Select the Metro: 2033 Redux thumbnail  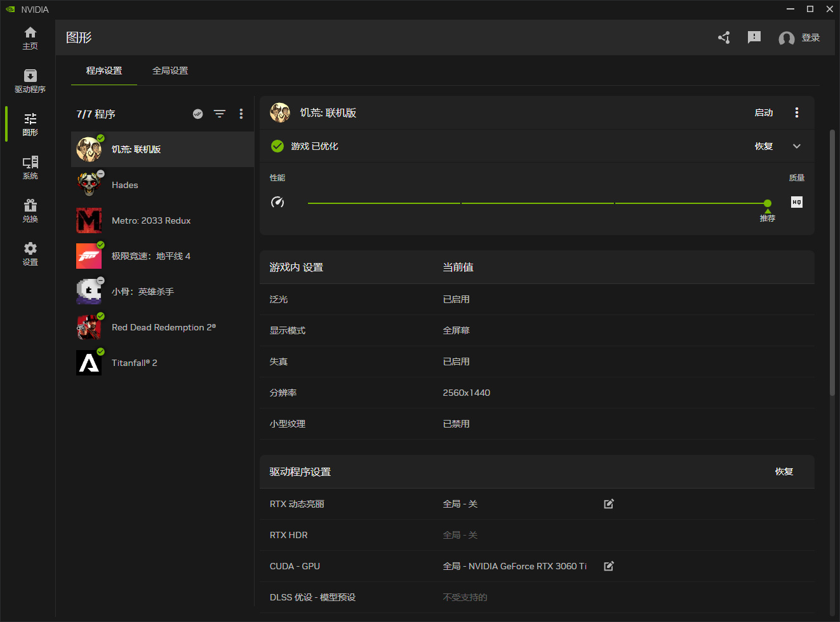[89, 220]
